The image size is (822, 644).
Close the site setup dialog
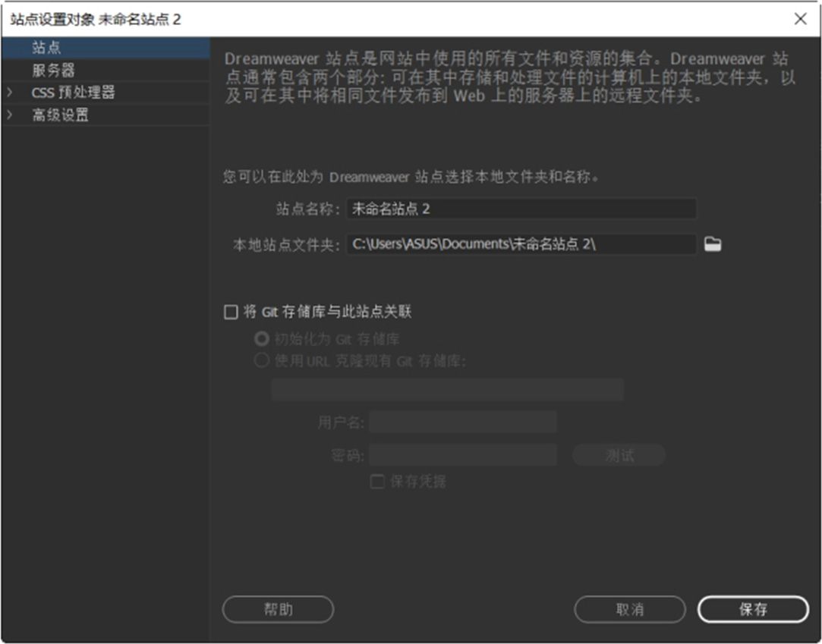pyautogui.click(x=800, y=20)
